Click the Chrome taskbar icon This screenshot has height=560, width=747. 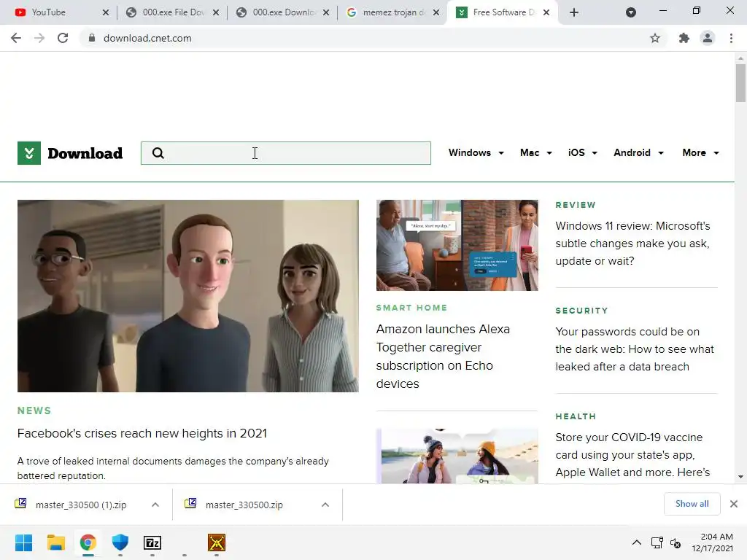pyautogui.click(x=88, y=542)
